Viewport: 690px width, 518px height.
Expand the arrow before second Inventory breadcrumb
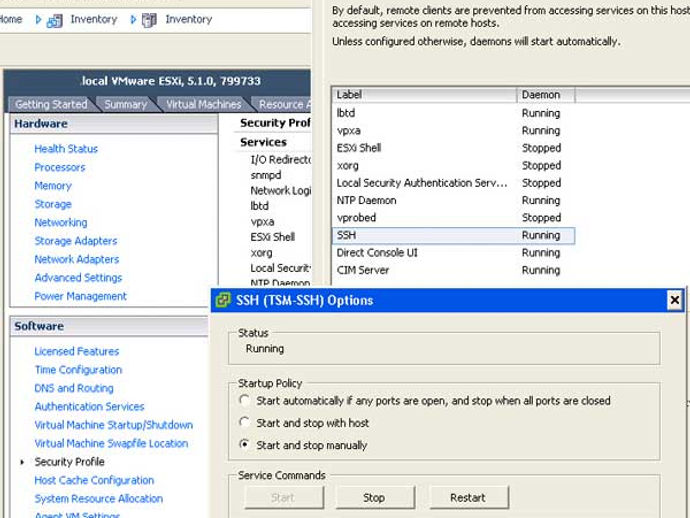133,20
